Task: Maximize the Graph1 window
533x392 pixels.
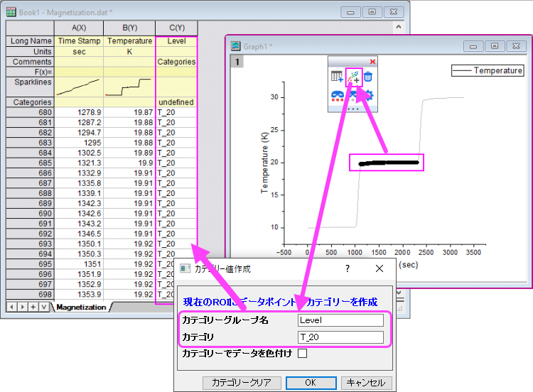Action: pos(495,46)
